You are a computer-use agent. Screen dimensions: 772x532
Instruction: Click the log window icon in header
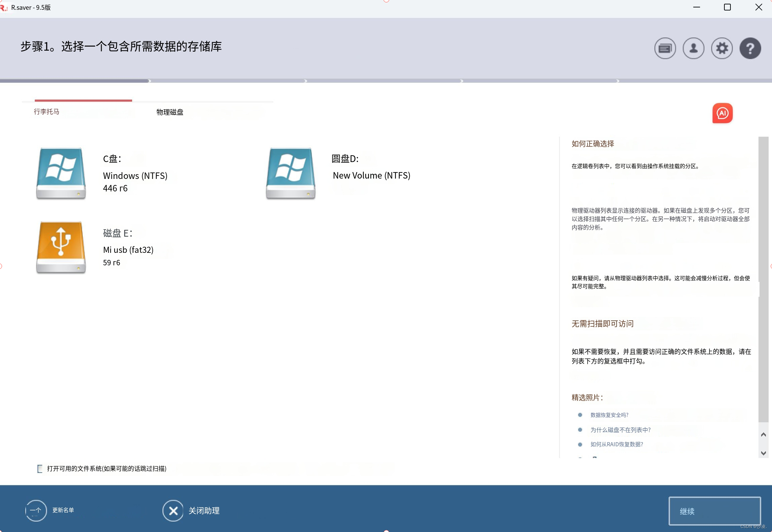[665, 48]
